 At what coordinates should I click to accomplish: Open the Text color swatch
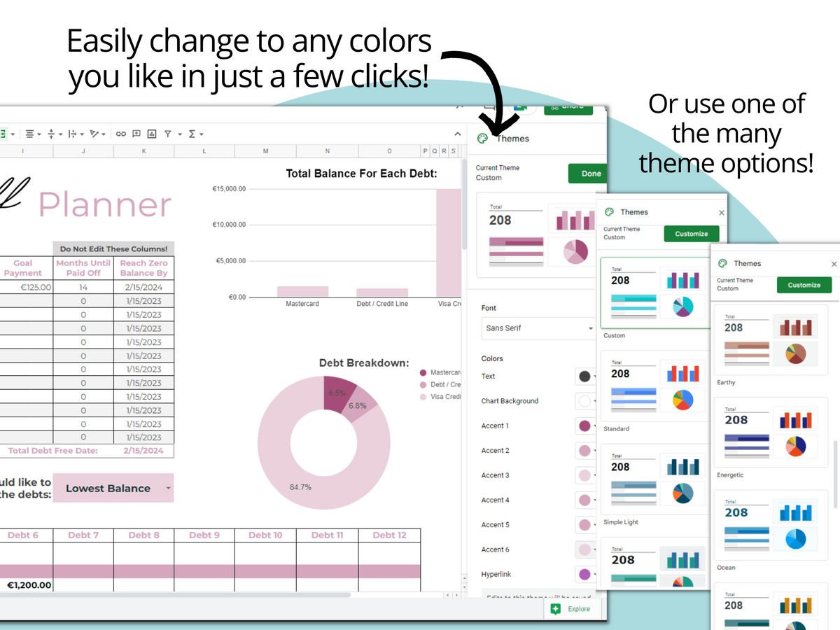(x=584, y=377)
